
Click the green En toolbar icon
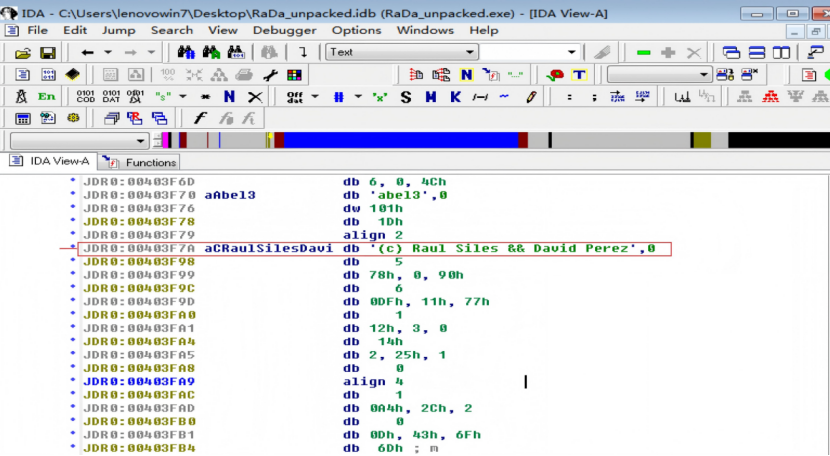pyautogui.click(x=47, y=96)
